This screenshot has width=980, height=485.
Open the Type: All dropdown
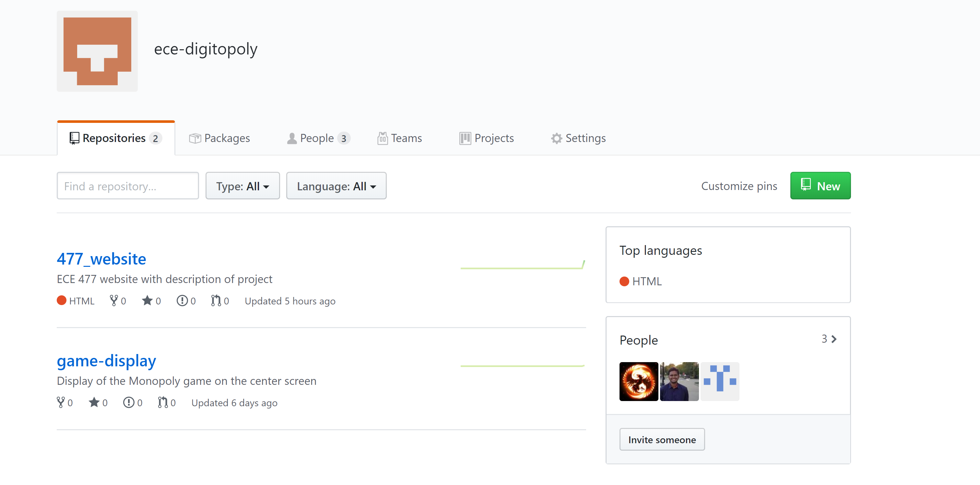(x=243, y=186)
